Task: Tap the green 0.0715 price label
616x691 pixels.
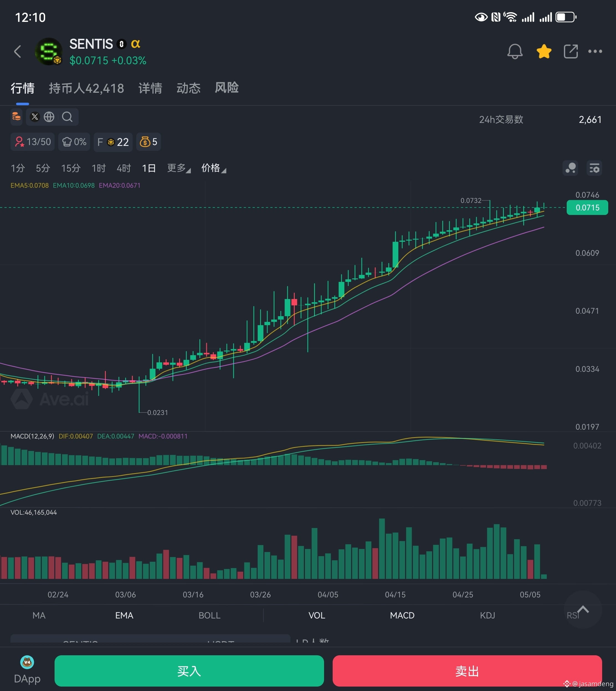Action: click(587, 208)
